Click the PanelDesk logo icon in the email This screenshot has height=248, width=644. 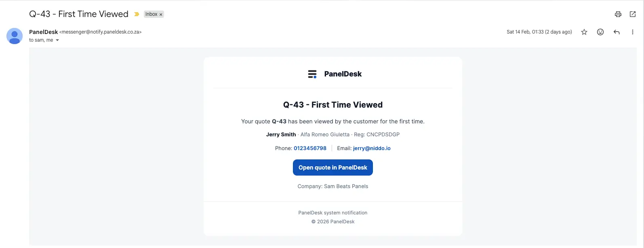312,74
